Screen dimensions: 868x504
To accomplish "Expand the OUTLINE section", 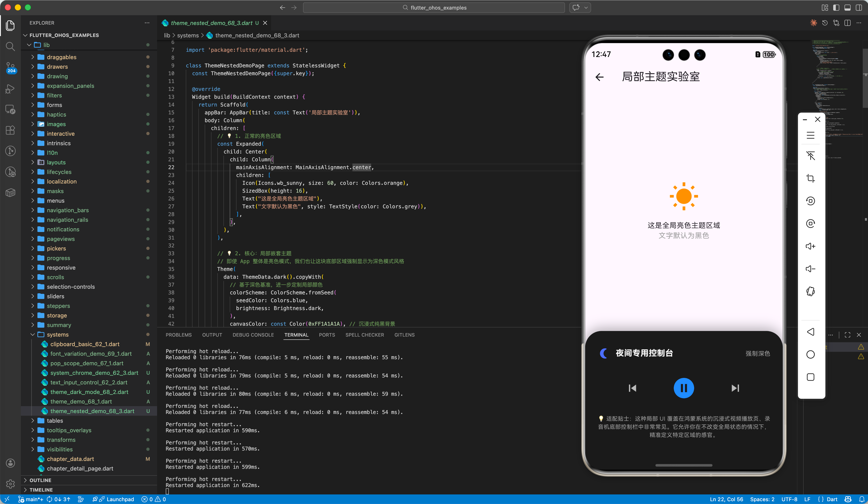I will click(40, 480).
